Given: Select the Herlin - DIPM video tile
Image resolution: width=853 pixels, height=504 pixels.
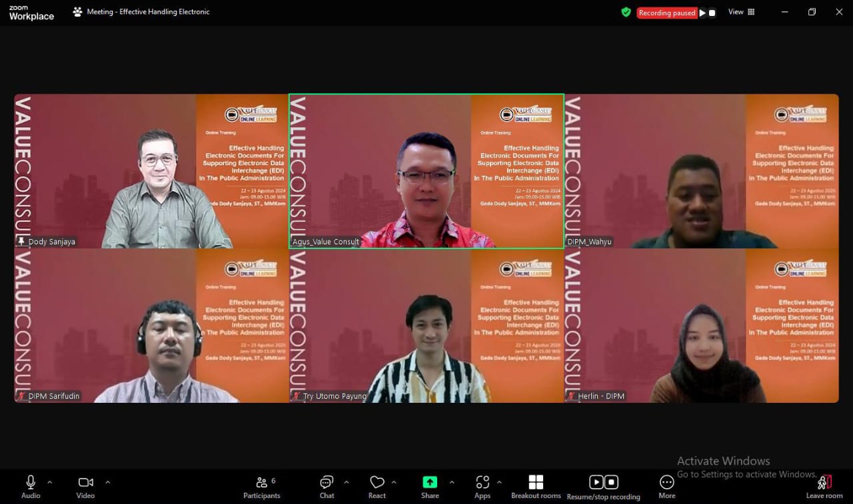Looking at the screenshot, I should coord(702,326).
